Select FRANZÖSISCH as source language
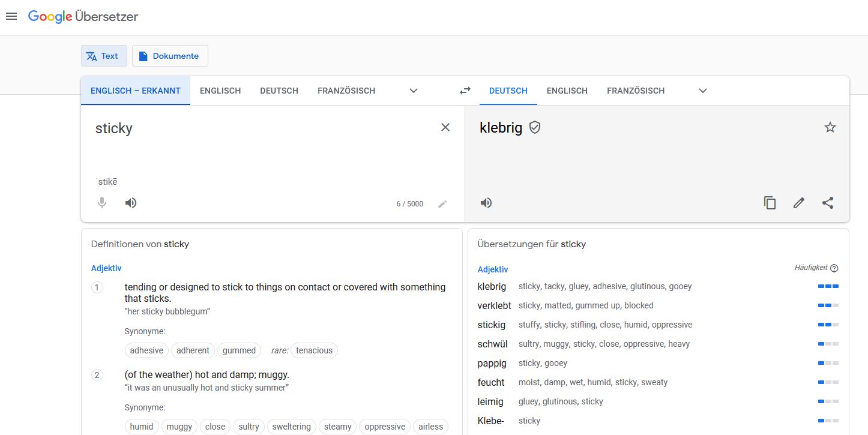The width and height of the screenshot is (868, 435). coord(346,91)
